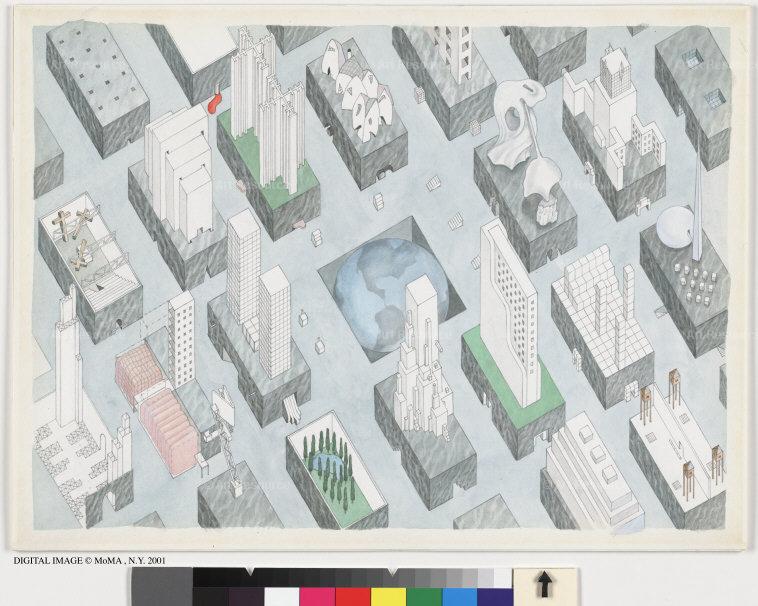Pick the white patch on the color bar
The image size is (758, 606).
coord(282,596)
